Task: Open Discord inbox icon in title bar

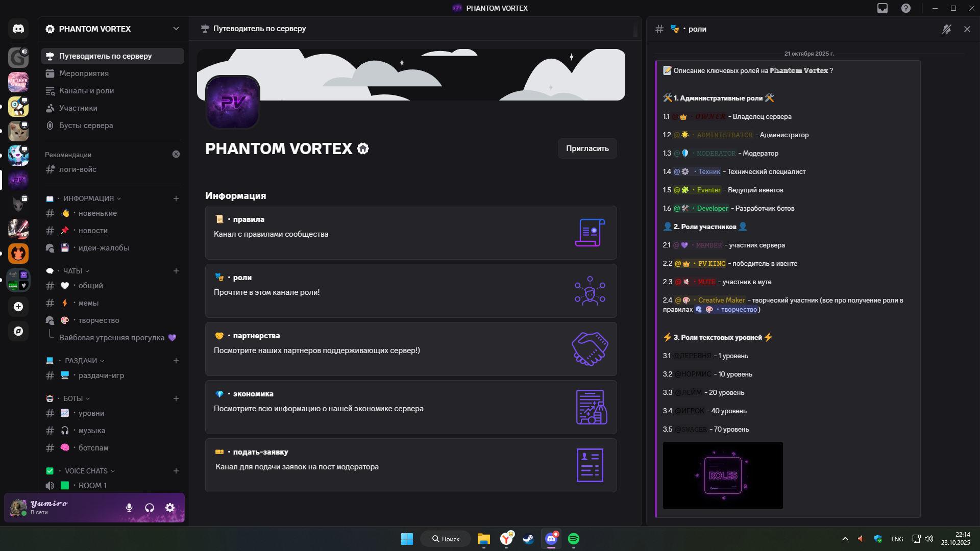Action: pyautogui.click(x=883, y=8)
